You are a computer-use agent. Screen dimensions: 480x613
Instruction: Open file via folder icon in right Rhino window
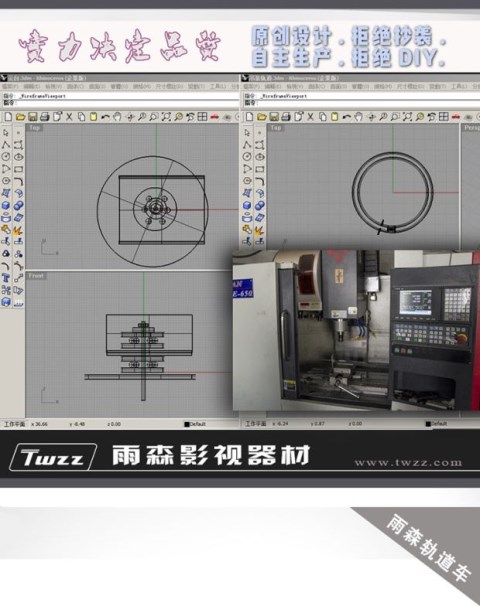click(x=261, y=117)
